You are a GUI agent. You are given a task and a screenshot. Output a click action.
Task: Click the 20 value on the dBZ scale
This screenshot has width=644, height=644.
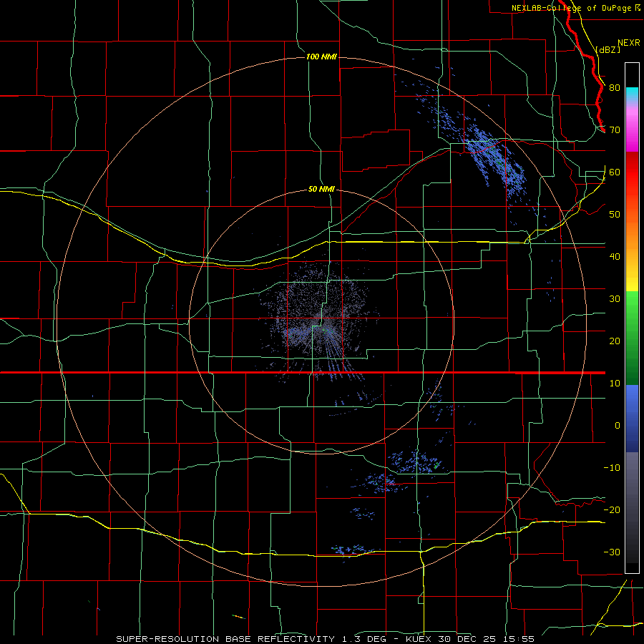[x=615, y=341]
